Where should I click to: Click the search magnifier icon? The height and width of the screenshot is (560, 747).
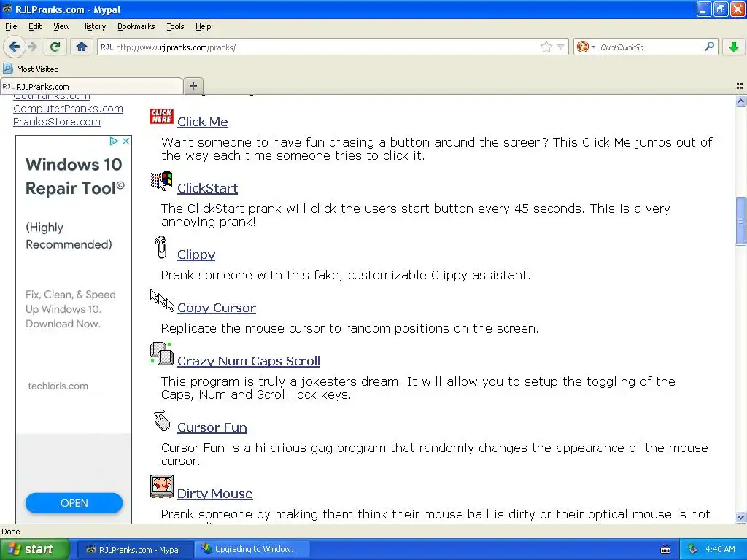tap(709, 47)
